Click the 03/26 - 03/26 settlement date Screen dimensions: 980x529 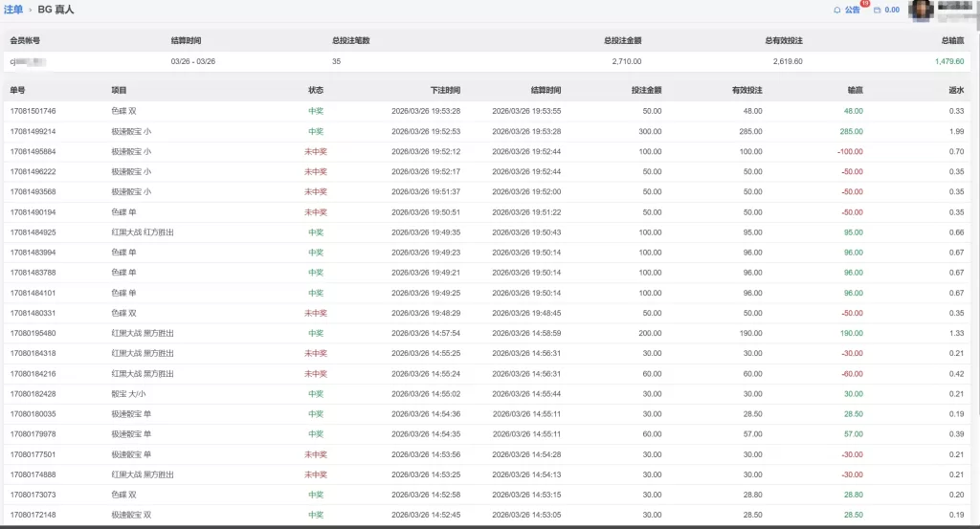(192, 61)
